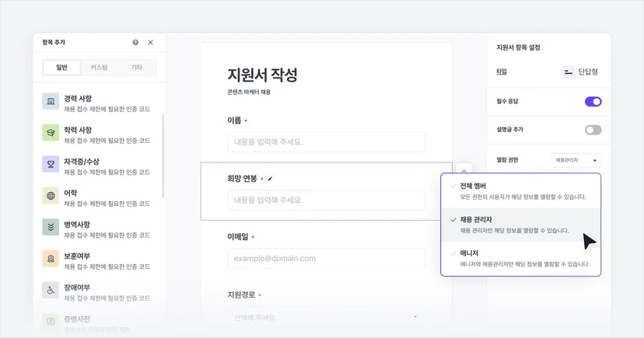Add the 장애여부 item
Screen dimensions: 644x338
click(97, 292)
